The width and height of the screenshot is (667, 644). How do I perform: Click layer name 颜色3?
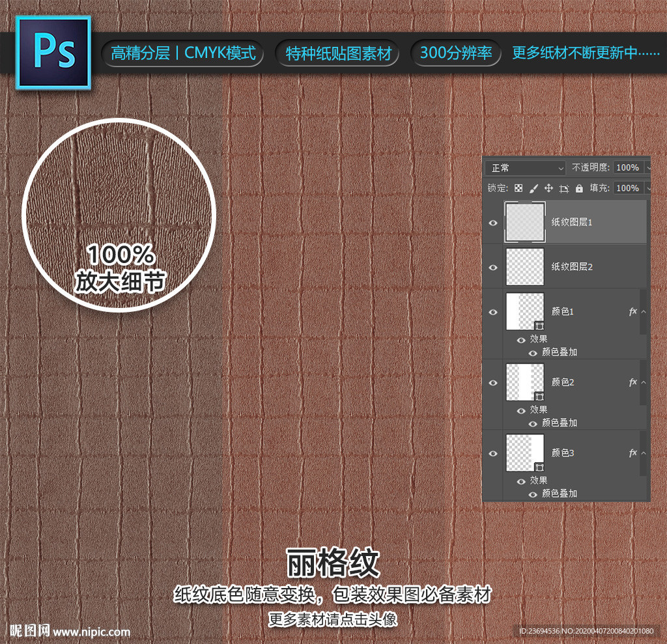[562, 453]
